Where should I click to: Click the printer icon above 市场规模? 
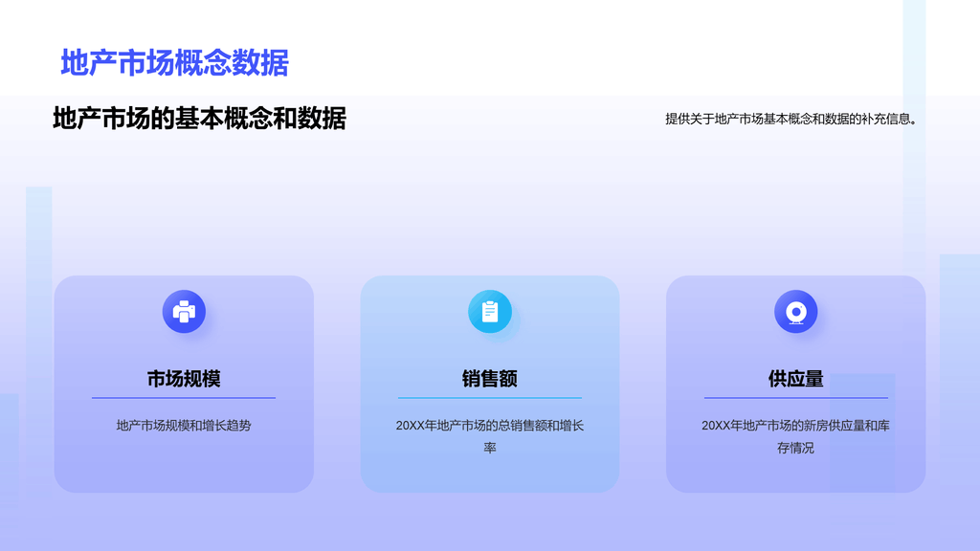tap(184, 312)
